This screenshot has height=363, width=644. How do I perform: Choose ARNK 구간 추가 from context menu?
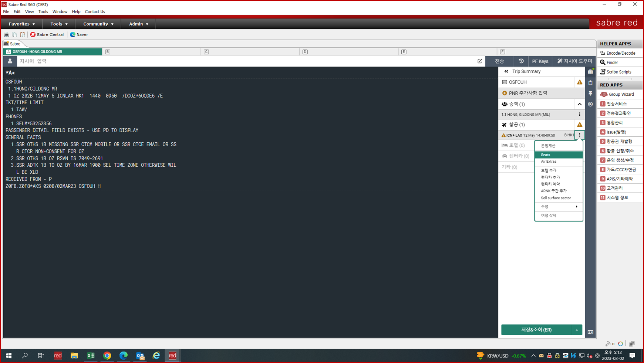559,191
